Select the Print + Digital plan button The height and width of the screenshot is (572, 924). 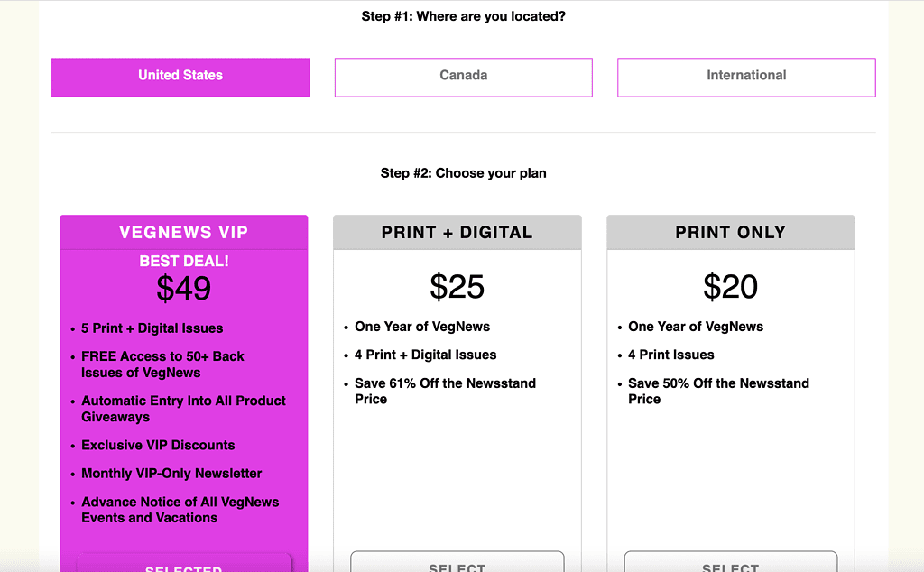457,564
